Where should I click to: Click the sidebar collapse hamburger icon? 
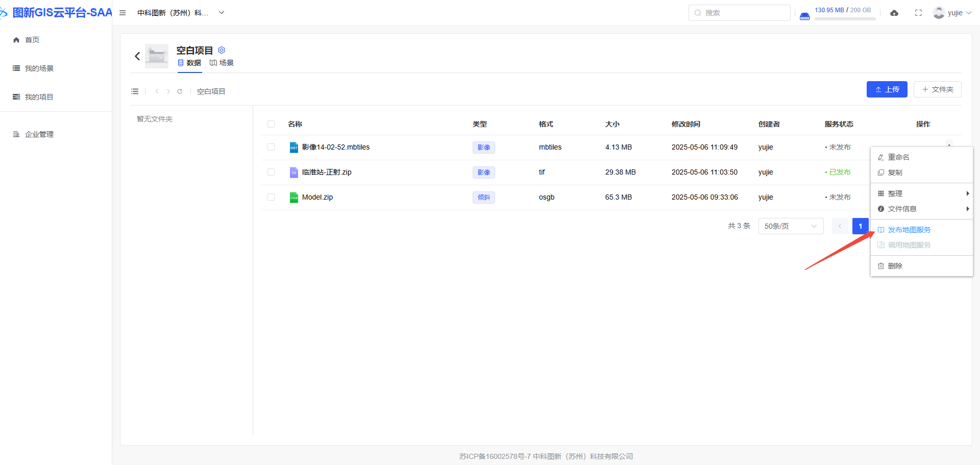tap(122, 13)
